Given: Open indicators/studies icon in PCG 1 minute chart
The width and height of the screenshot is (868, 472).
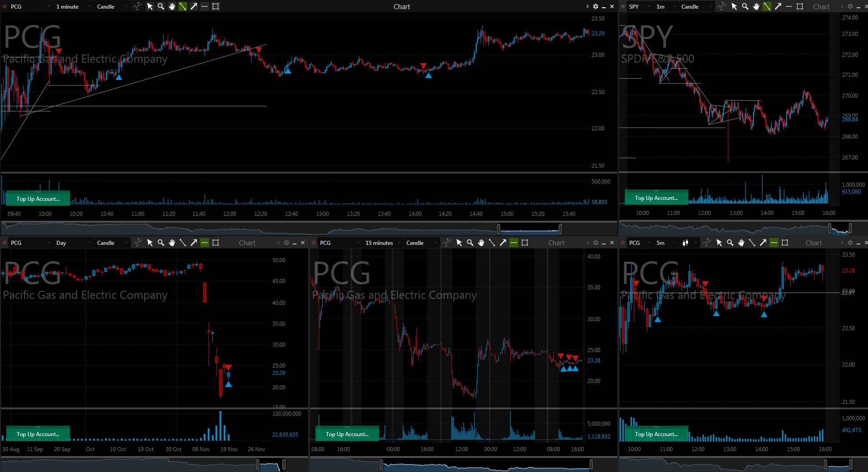Looking at the screenshot, I should coord(138,6).
